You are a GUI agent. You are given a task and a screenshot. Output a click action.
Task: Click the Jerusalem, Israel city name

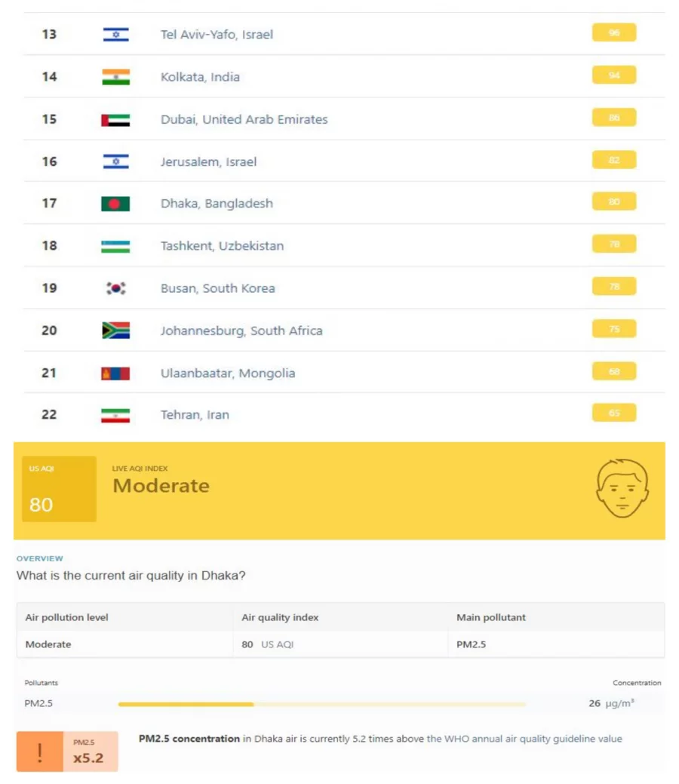209,161
